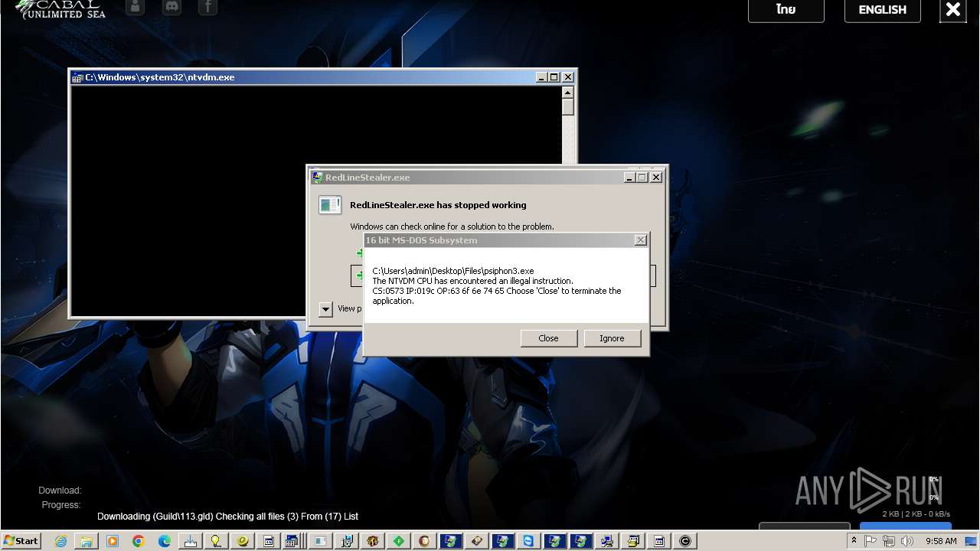
Task: Click the blue launcher button at bottom right
Action: 905,526
